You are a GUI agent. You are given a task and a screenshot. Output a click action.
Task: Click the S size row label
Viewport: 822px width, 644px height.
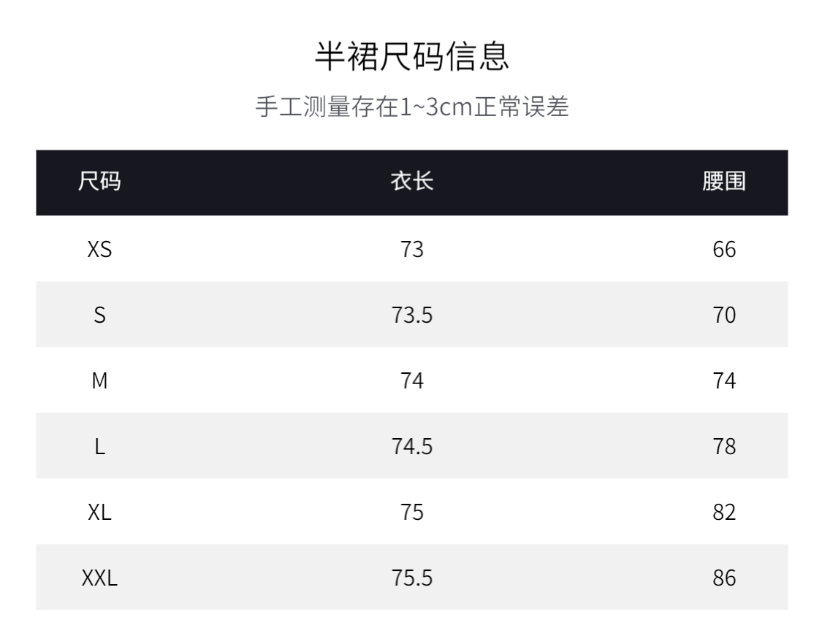(99, 315)
